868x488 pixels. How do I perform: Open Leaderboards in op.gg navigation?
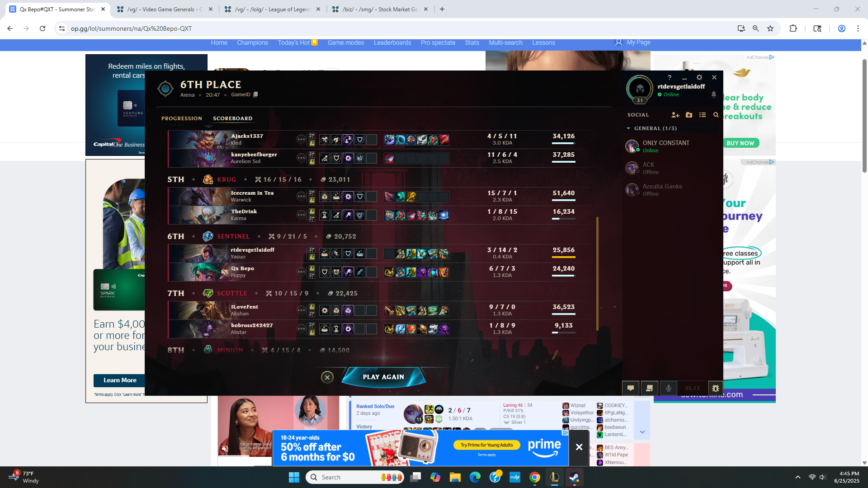point(392,42)
